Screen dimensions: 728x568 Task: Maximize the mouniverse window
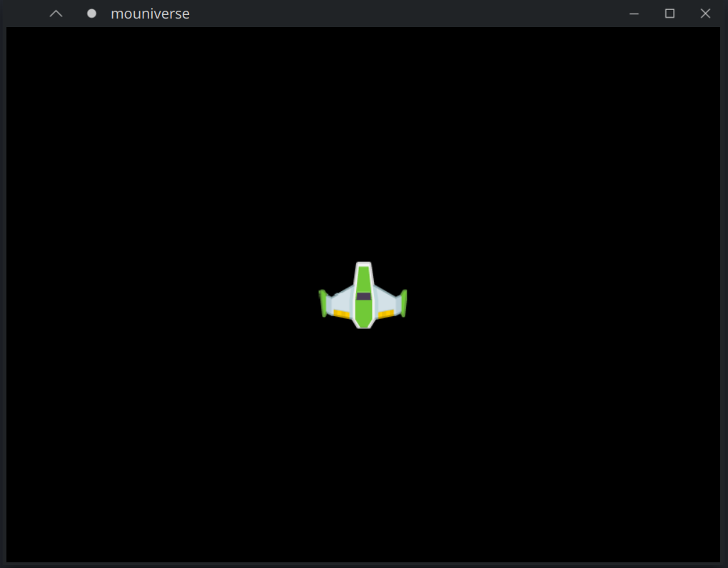tap(669, 14)
